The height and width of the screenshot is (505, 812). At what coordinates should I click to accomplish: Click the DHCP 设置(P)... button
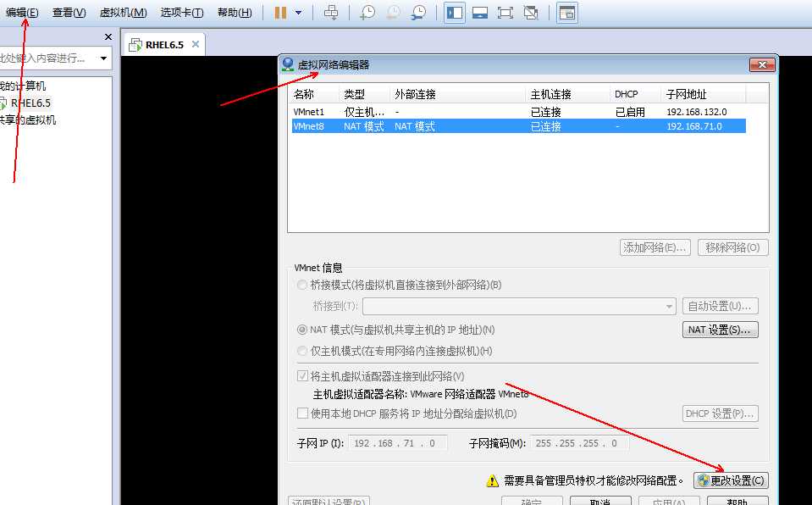[x=721, y=413]
